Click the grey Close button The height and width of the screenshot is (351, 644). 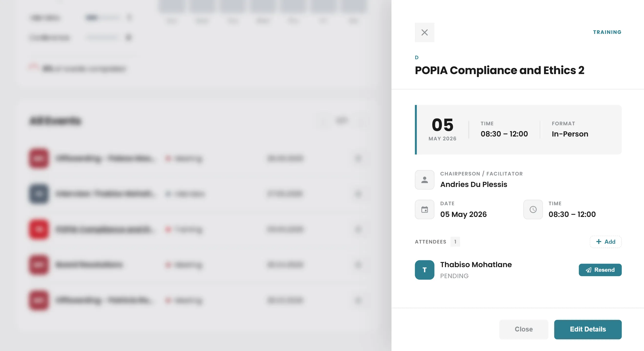pos(523,329)
